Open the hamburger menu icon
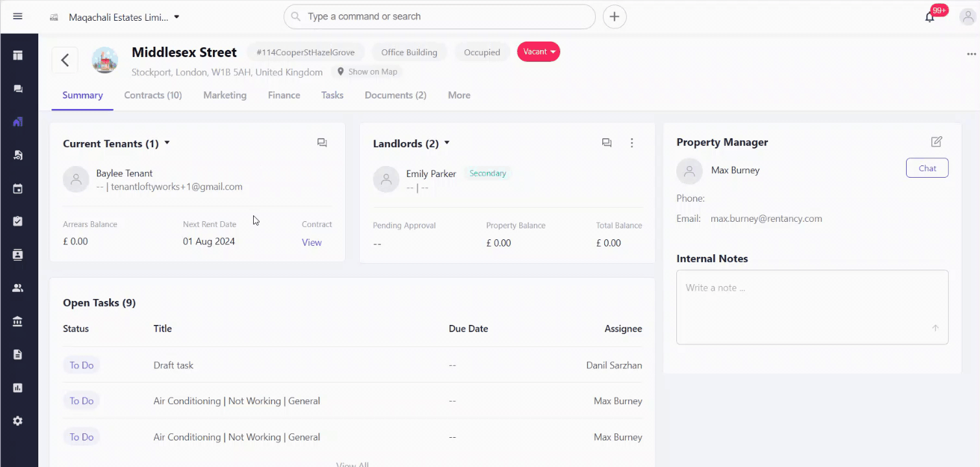Screen dimensions: 980x467 [18, 16]
